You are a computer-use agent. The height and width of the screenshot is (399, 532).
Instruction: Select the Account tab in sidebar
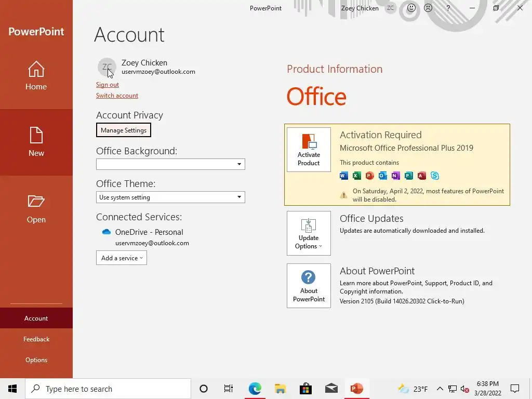click(x=36, y=318)
